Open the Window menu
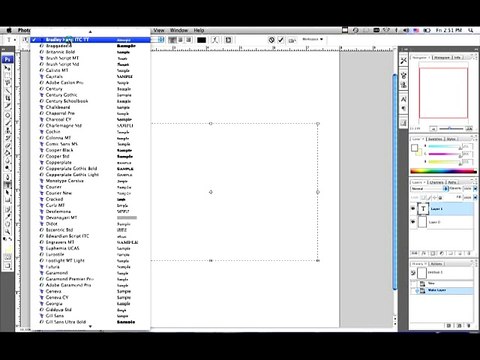The image size is (480, 360). (x=179, y=30)
